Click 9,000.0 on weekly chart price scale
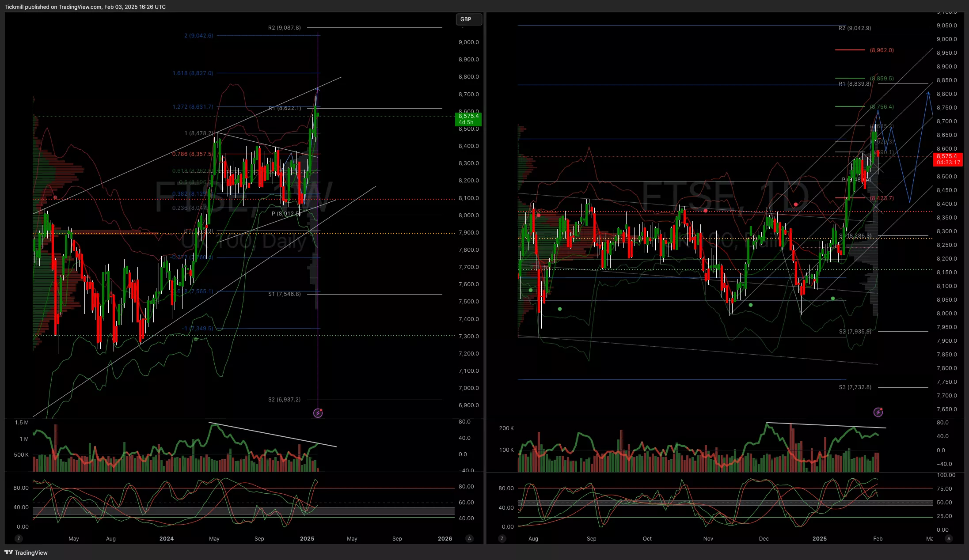Screen dimensions: 969x560 pos(468,42)
